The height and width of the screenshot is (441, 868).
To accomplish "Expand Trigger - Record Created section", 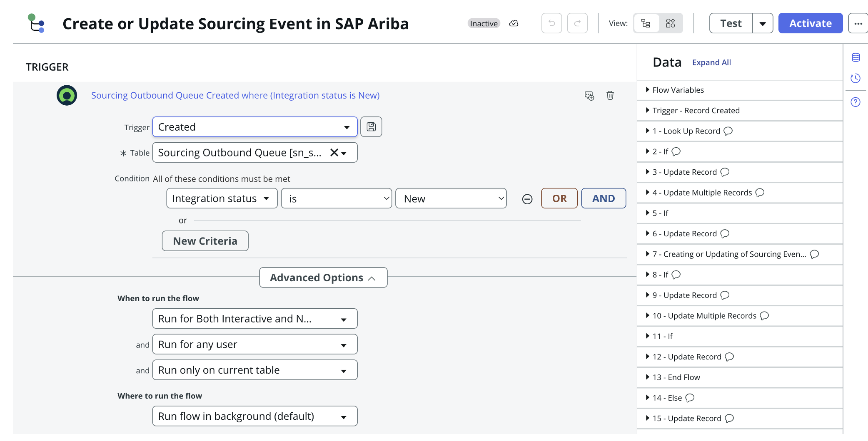I will (647, 110).
